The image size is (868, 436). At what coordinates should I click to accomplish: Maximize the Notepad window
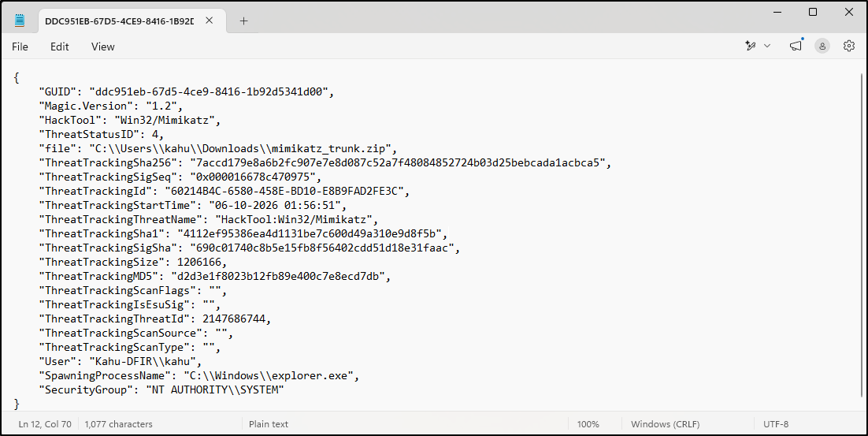click(813, 12)
